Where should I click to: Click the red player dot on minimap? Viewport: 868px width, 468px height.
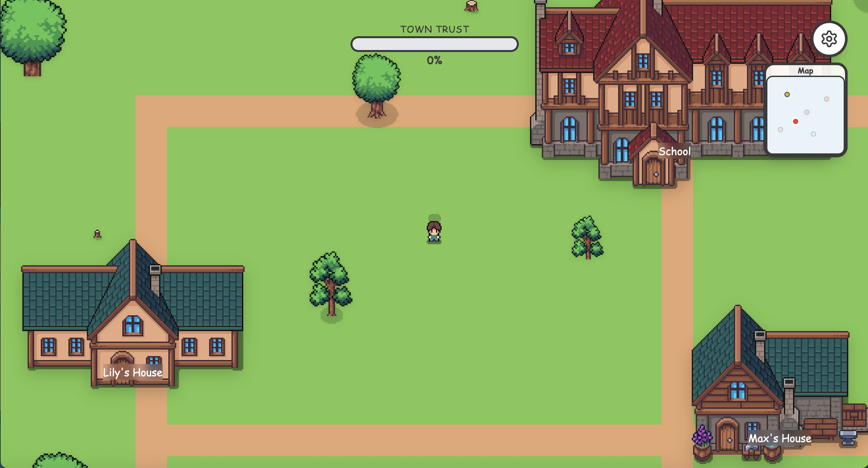(795, 121)
